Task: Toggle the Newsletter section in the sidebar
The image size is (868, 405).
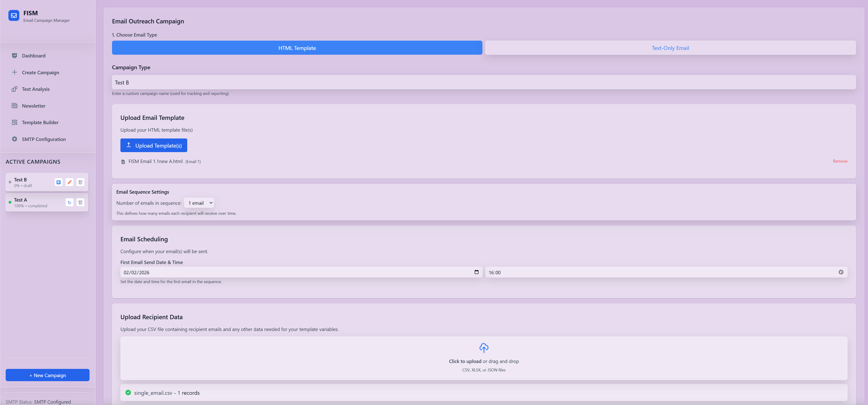Action: 33,106
